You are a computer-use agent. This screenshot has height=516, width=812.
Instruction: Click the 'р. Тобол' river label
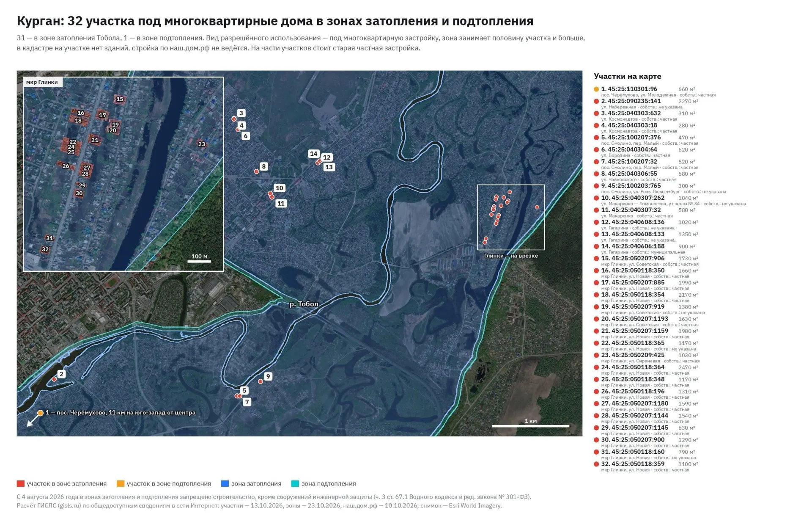(304, 304)
